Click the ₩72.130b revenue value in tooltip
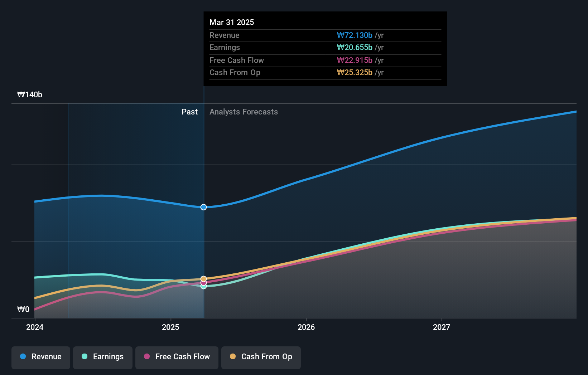Image resolution: width=588 pixels, height=375 pixels. 355,35
